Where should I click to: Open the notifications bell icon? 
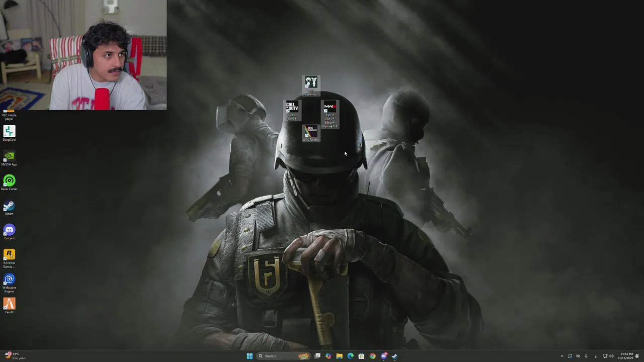[637, 356]
